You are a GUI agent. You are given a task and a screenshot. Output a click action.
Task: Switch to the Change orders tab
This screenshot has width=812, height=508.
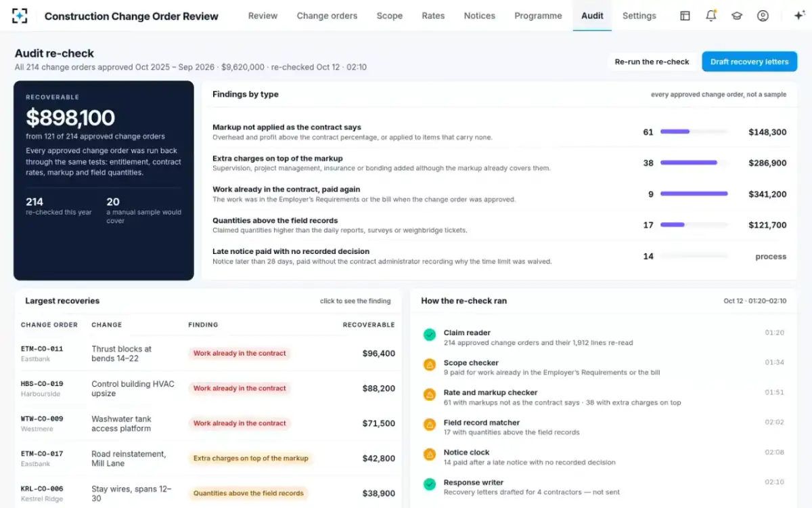327,16
